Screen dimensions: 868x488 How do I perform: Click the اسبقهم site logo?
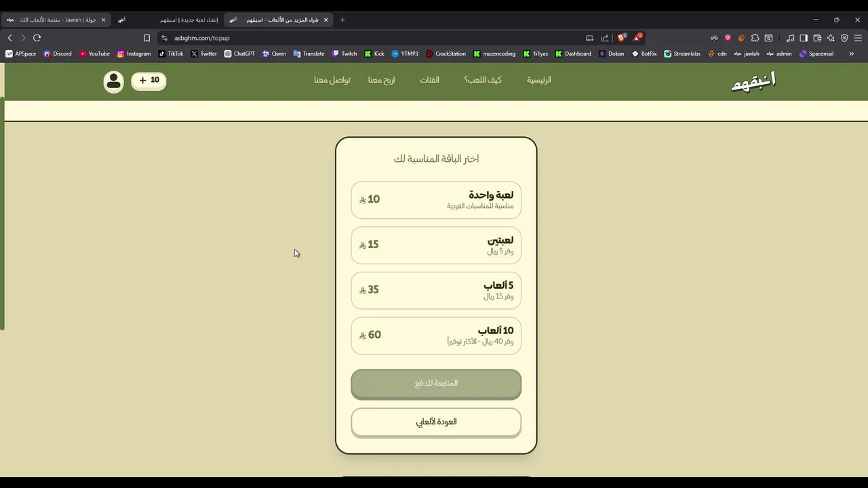coord(753,82)
